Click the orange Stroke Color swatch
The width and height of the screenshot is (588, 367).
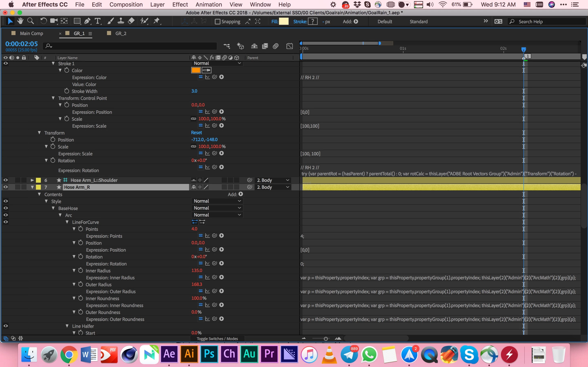(x=196, y=70)
